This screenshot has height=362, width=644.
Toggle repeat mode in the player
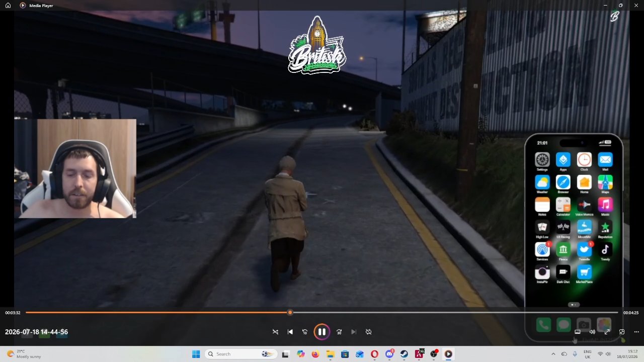click(x=369, y=332)
